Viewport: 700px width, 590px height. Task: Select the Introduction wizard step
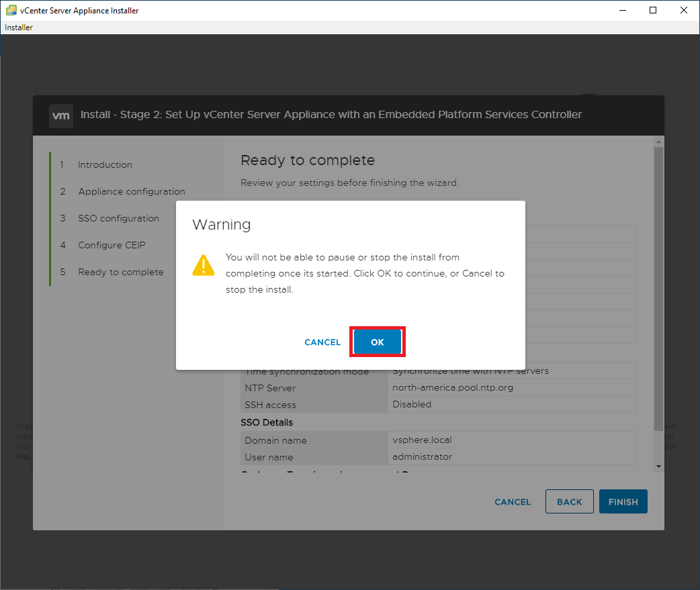pos(105,164)
